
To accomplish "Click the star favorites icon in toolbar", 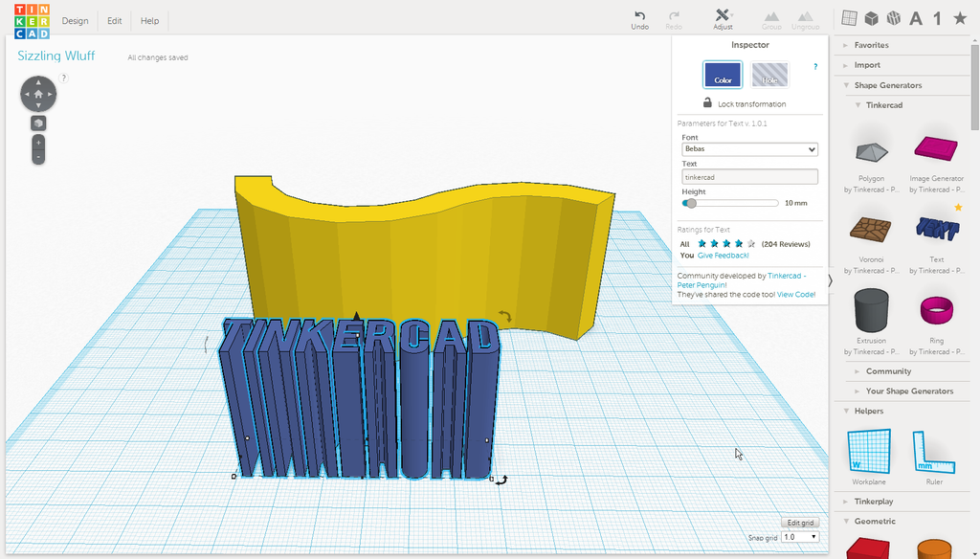I will coord(959,18).
